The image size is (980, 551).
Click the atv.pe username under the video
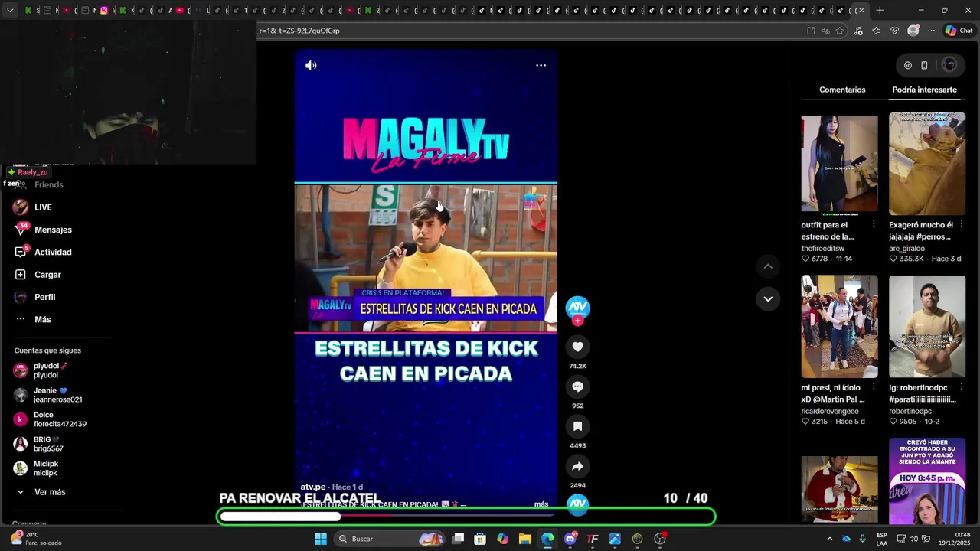[x=313, y=487]
